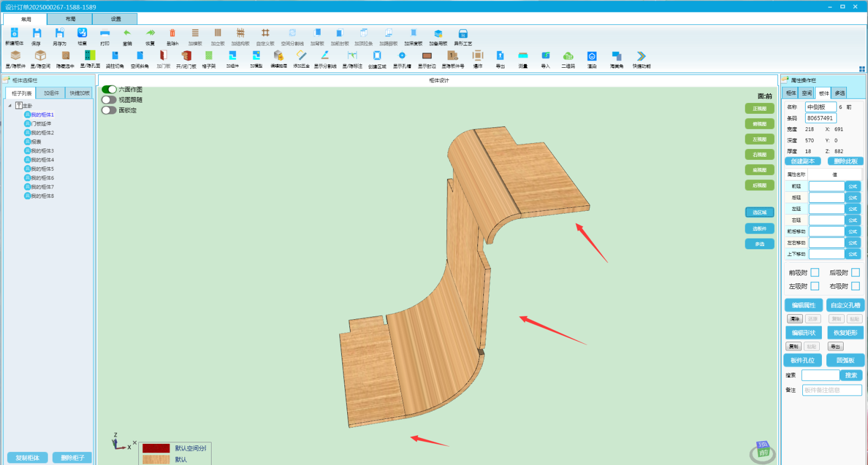Click the 编辑形状 button

click(x=803, y=333)
